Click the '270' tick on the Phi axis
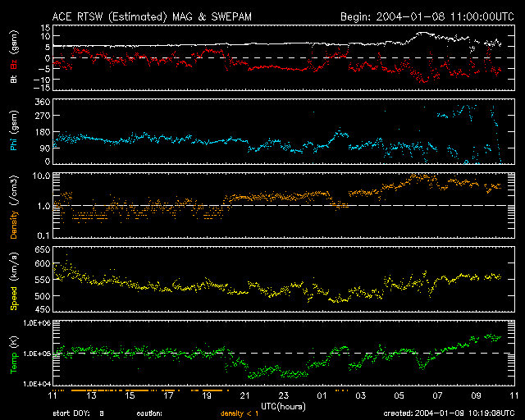Image resolution: width=525 pixels, height=420 pixels. tap(43, 116)
